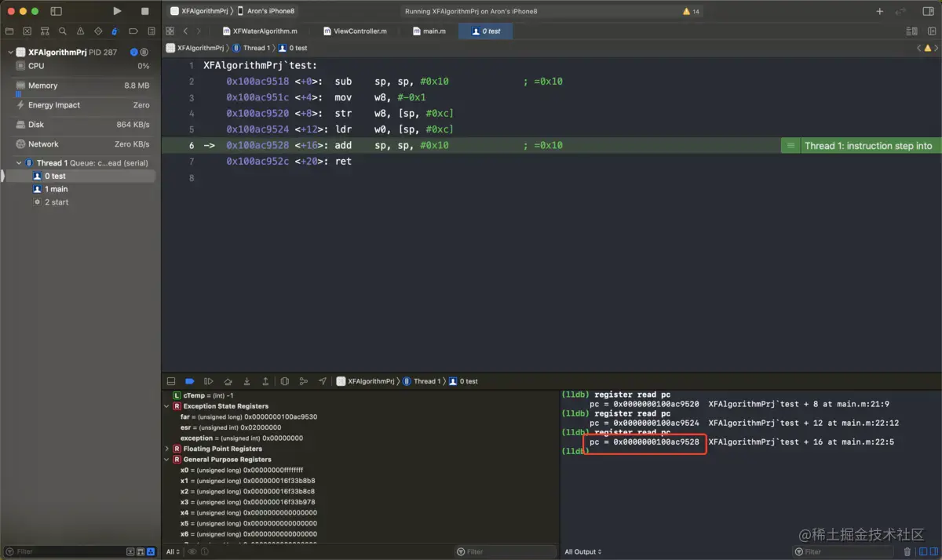Switch to main.m tab
Image resolution: width=942 pixels, height=560 pixels.
[x=429, y=31]
